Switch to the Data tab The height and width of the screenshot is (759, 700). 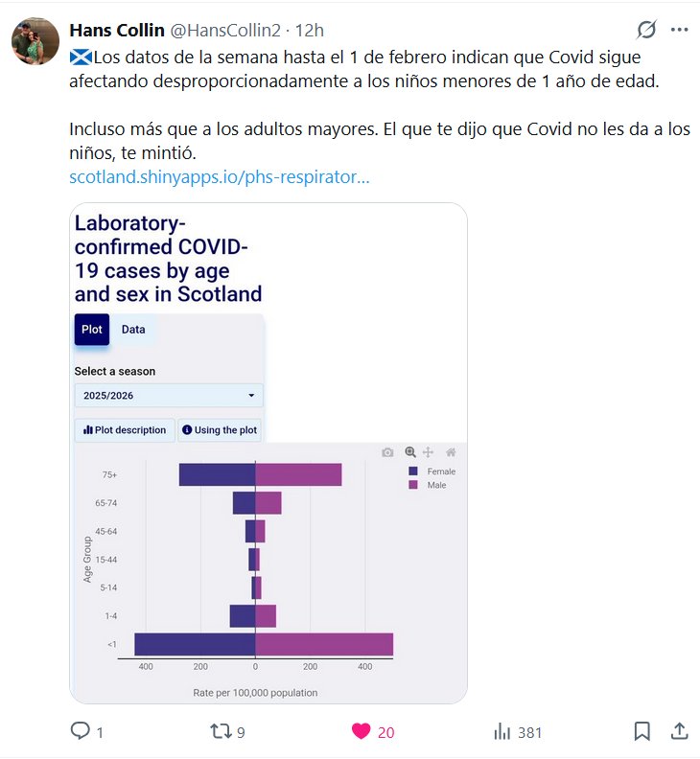(133, 330)
